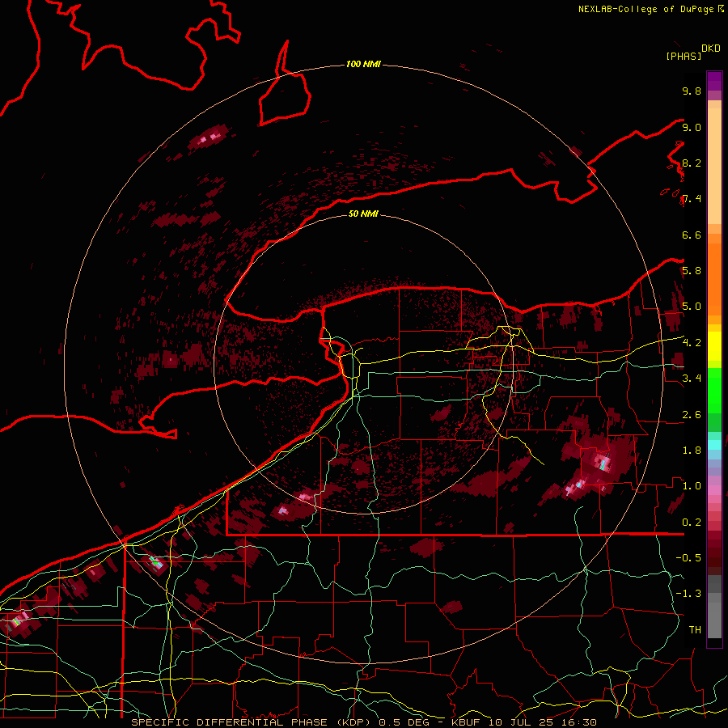728x728 pixels.
Task: Click the 5.8 scale label
Action: point(692,271)
